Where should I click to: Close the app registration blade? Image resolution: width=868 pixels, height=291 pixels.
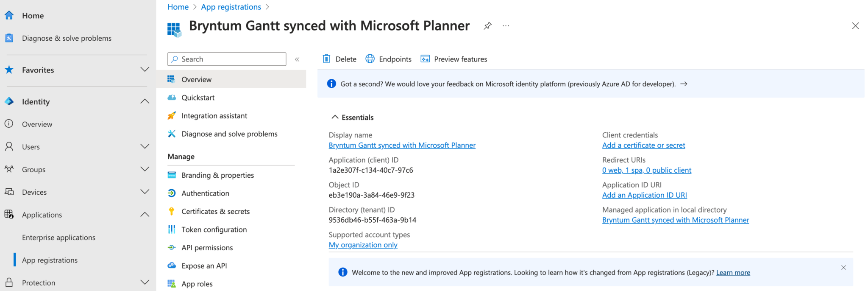(x=855, y=26)
